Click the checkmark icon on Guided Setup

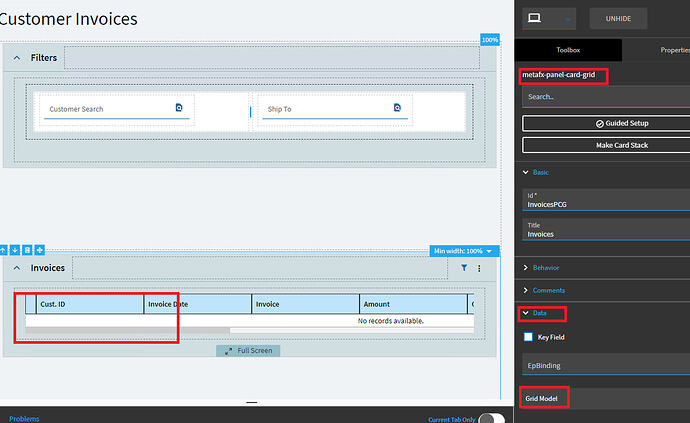(599, 124)
